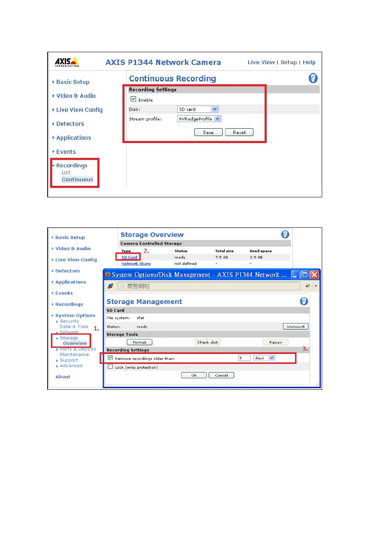Click the Firefox icon in popup title bar
The width and height of the screenshot is (392, 555).
click(108, 275)
